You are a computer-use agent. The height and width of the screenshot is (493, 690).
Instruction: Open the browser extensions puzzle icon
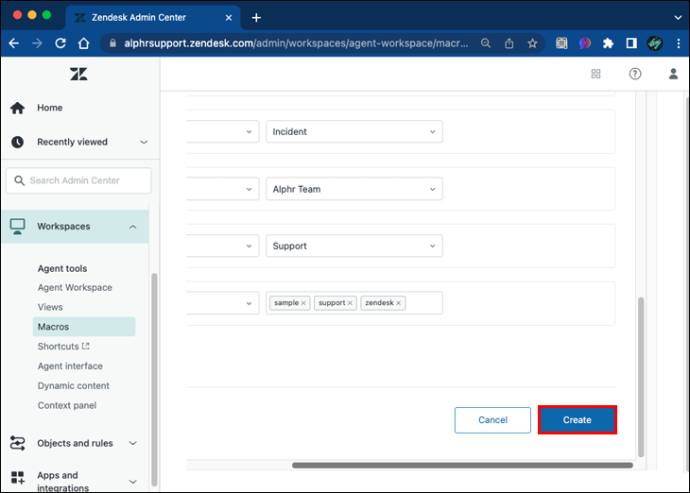pos(608,43)
